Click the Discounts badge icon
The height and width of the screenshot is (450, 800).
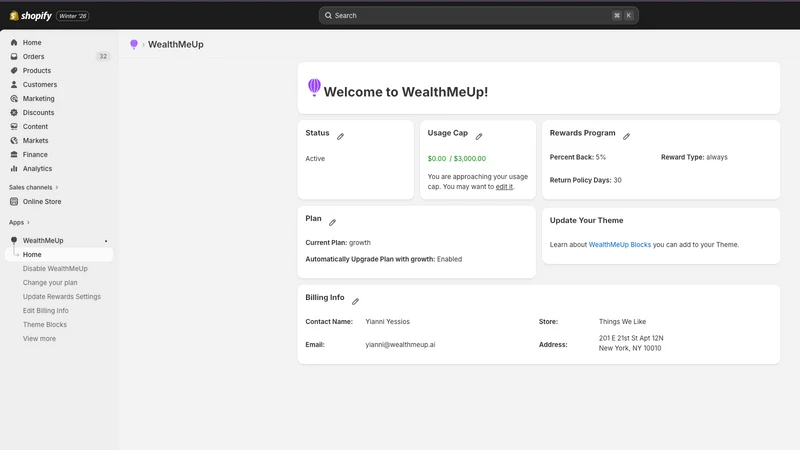tap(14, 113)
